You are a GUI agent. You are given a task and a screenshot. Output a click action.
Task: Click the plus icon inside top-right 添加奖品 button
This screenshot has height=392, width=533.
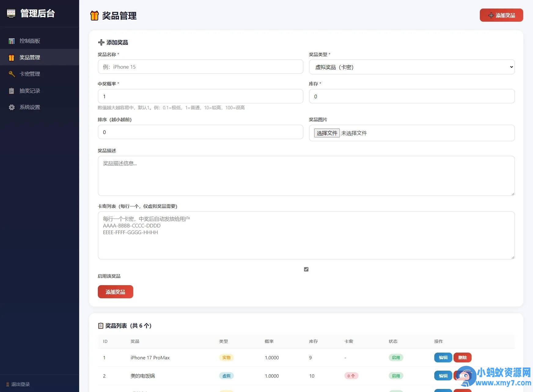491,15
